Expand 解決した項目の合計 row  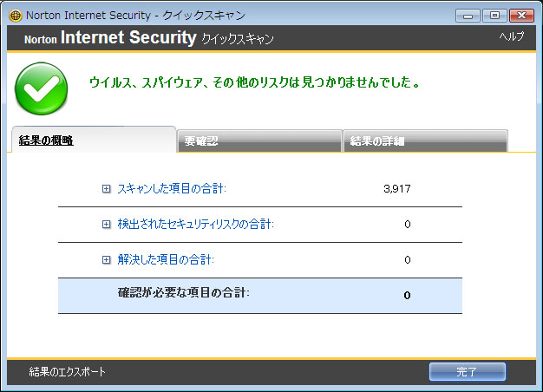pos(107,259)
